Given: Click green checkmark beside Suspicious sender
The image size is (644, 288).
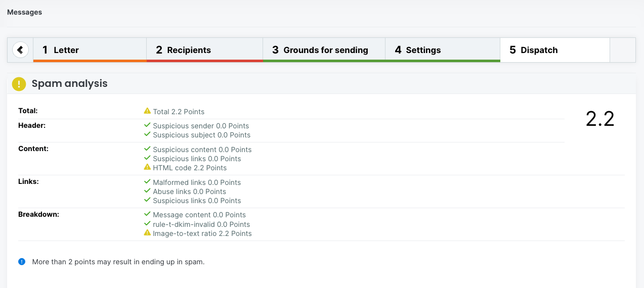Looking at the screenshot, I should 147,125.
